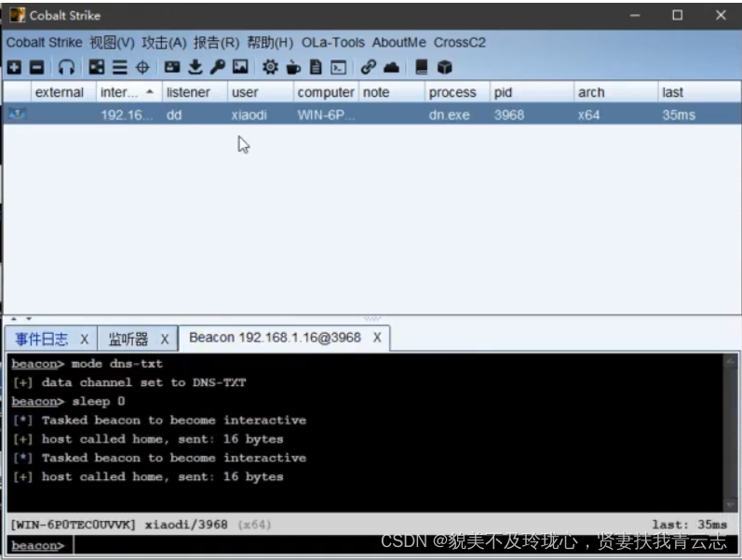Sort by the note column header

391,92
